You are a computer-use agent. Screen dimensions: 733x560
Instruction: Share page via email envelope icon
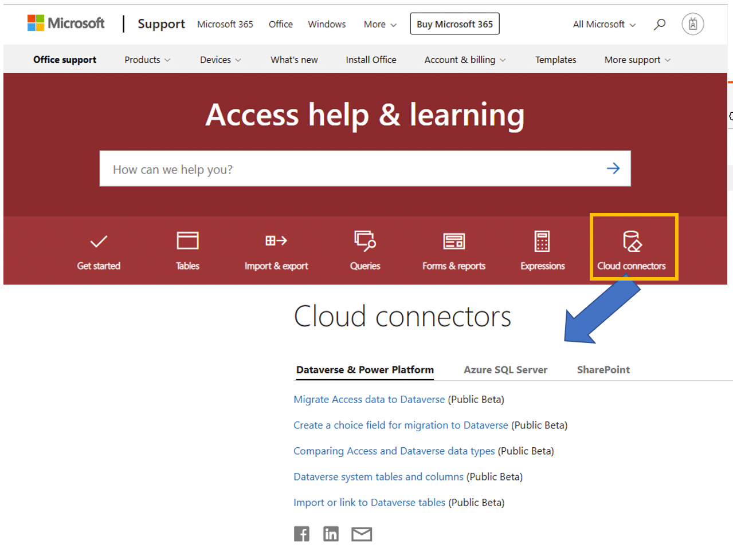pyautogui.click(x=362, y=534)
